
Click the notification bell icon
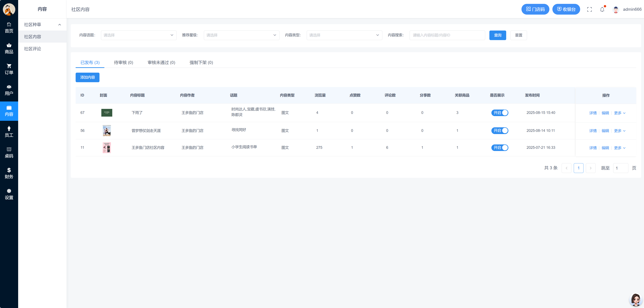coord(602,10)
